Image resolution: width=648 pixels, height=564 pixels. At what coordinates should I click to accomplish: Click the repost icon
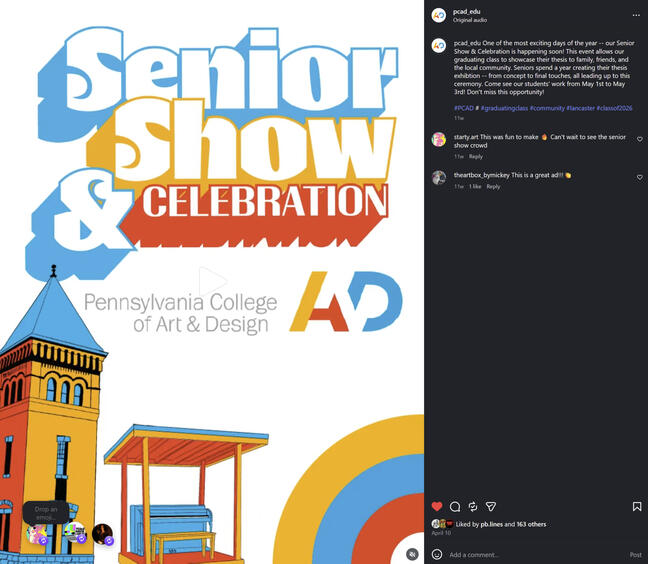pos(473,507)
